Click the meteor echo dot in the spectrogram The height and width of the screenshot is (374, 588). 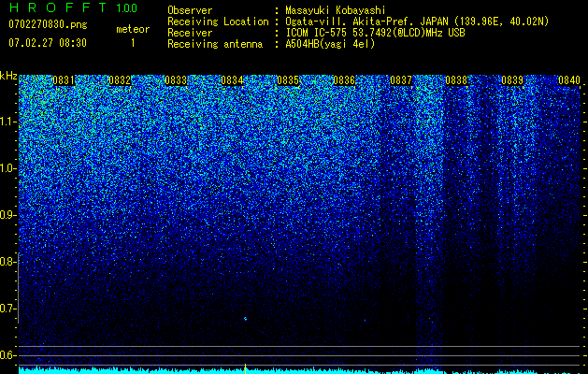click(x=245, y=319)
